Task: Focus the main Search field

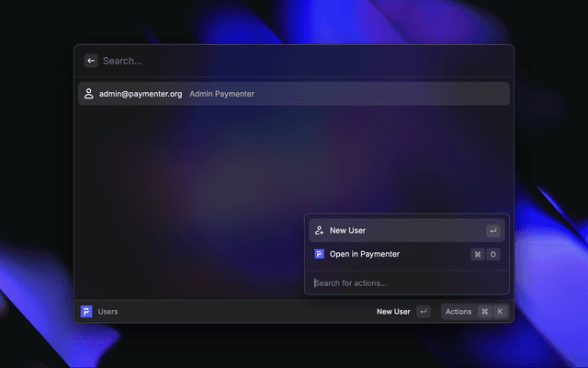Action: click(x=276, y=61)
